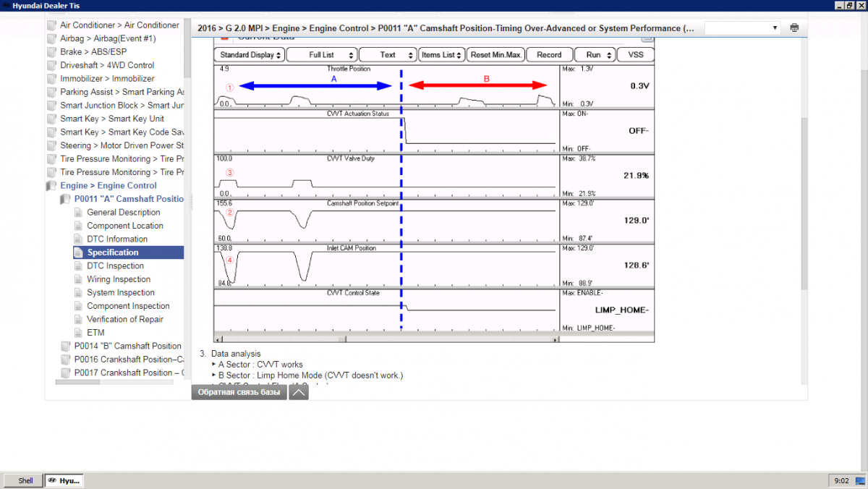Click the Air Conditioner book icon
The image size is (868, 489).
51,25
